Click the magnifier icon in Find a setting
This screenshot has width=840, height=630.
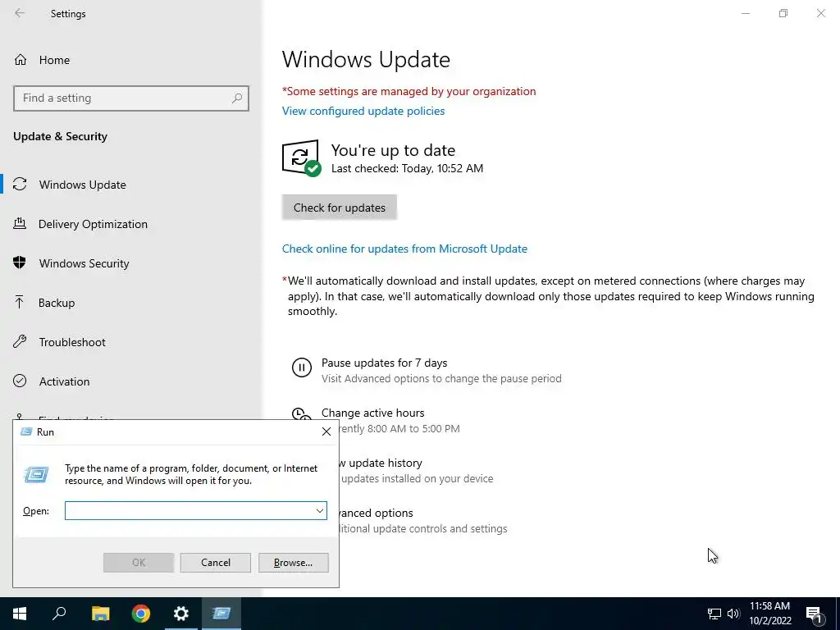237,98
